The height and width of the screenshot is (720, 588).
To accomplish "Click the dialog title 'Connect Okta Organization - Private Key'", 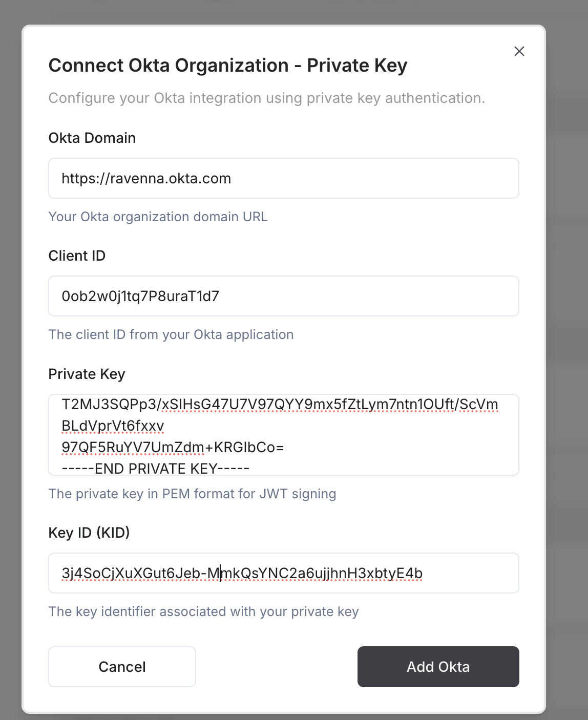I will point(228,66).
